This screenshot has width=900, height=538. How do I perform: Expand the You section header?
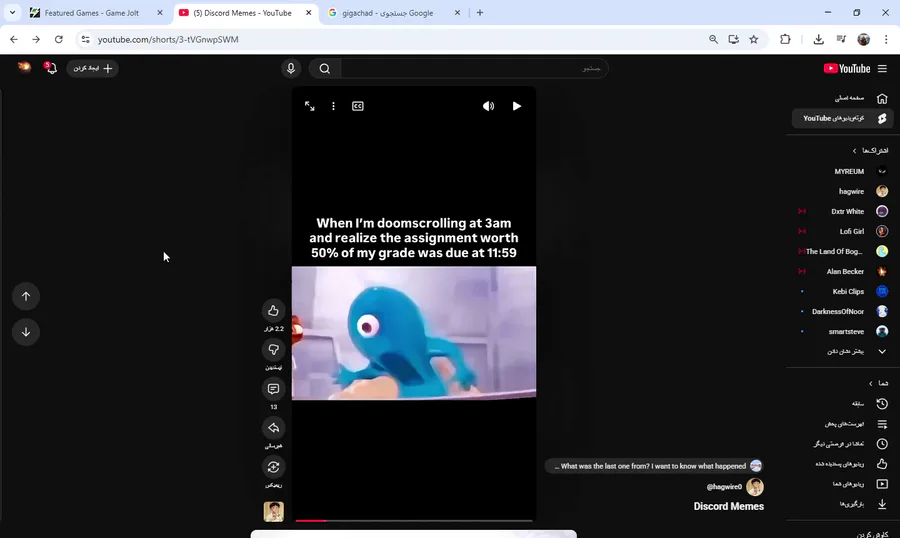click(x=878, y=383)
